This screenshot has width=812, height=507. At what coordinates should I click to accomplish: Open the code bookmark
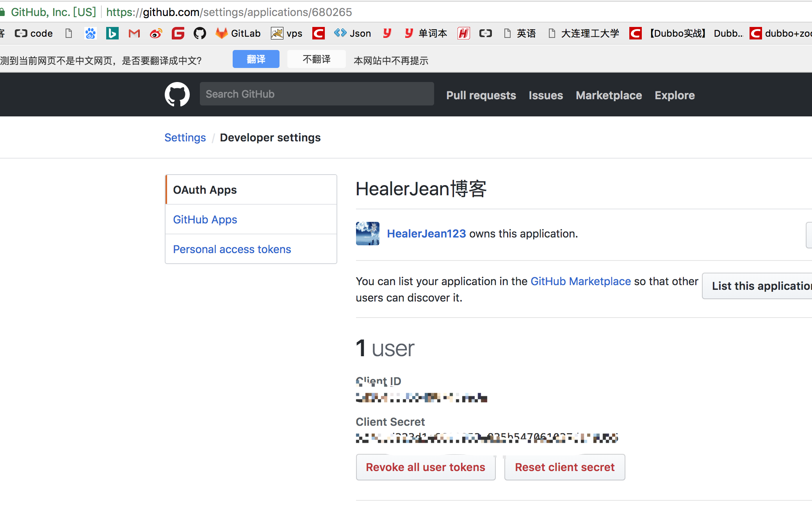click(x=34, y=34)
